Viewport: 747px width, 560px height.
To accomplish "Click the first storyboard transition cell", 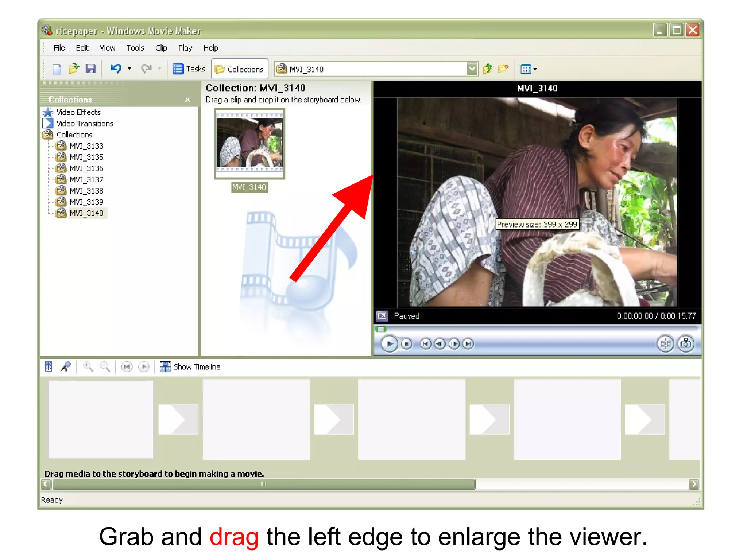I will click(178, 419).
